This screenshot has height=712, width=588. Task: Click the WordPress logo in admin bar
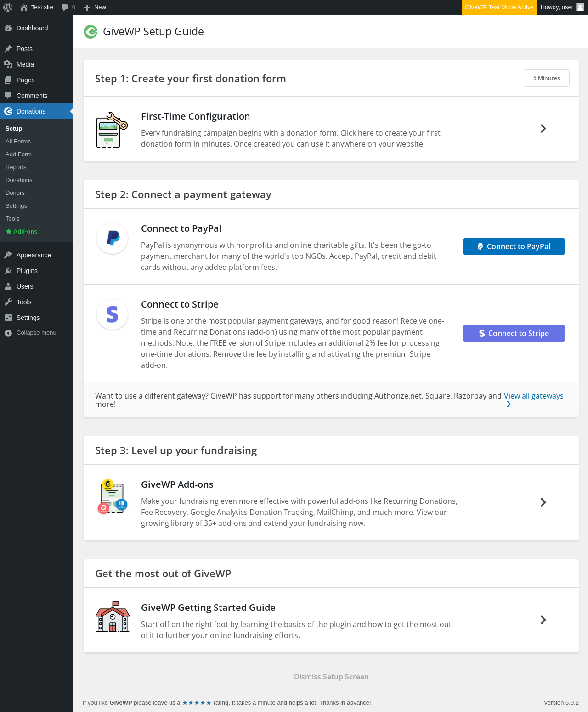pos(8,7)
